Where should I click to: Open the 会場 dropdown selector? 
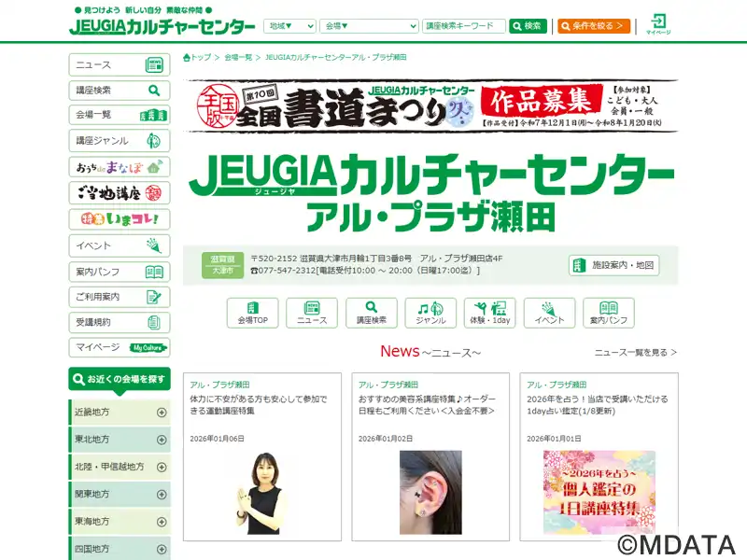[x=368, y=26]
